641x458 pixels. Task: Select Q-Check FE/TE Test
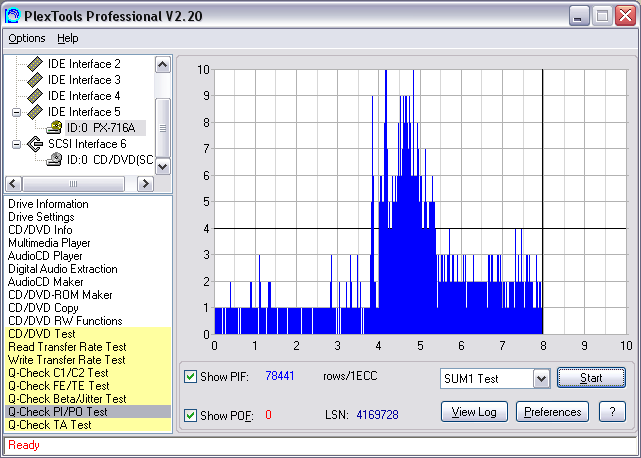[88, 386]
